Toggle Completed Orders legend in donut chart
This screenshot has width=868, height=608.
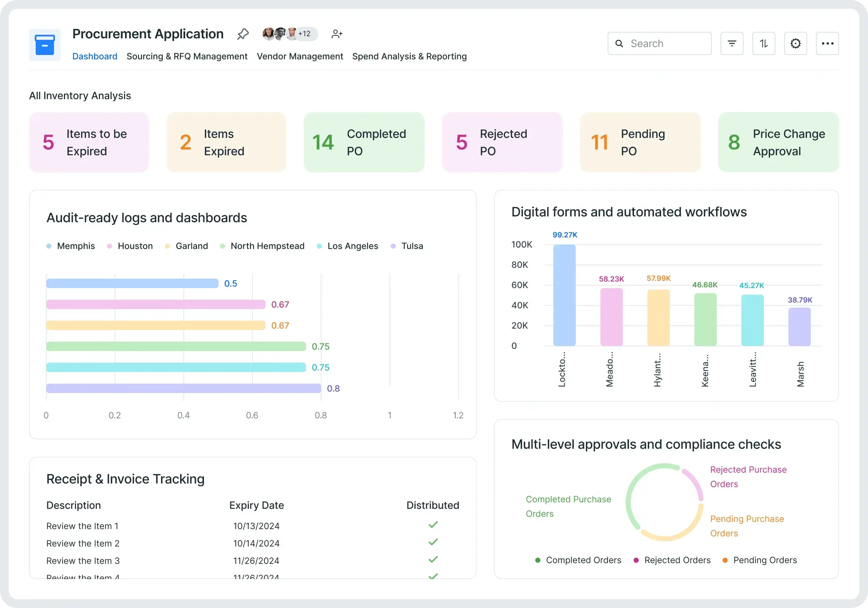point(578,560)
